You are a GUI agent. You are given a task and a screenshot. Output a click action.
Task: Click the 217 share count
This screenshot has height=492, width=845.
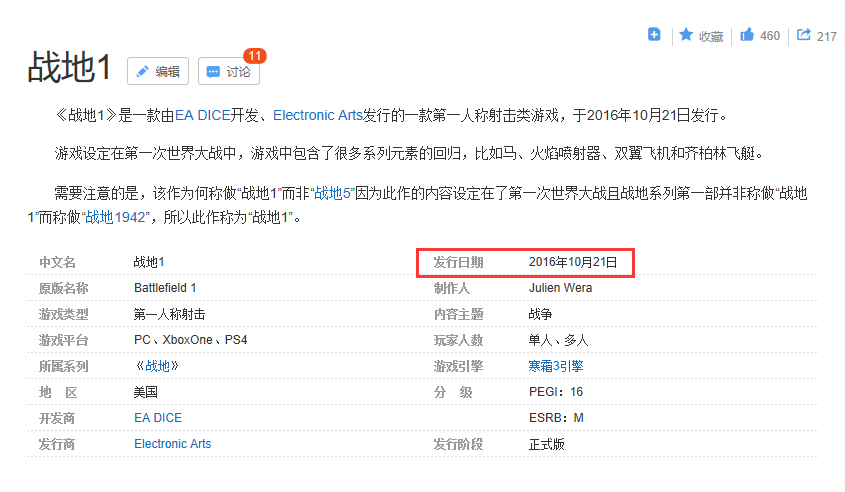pyautogui.click(x=827, y=36)
